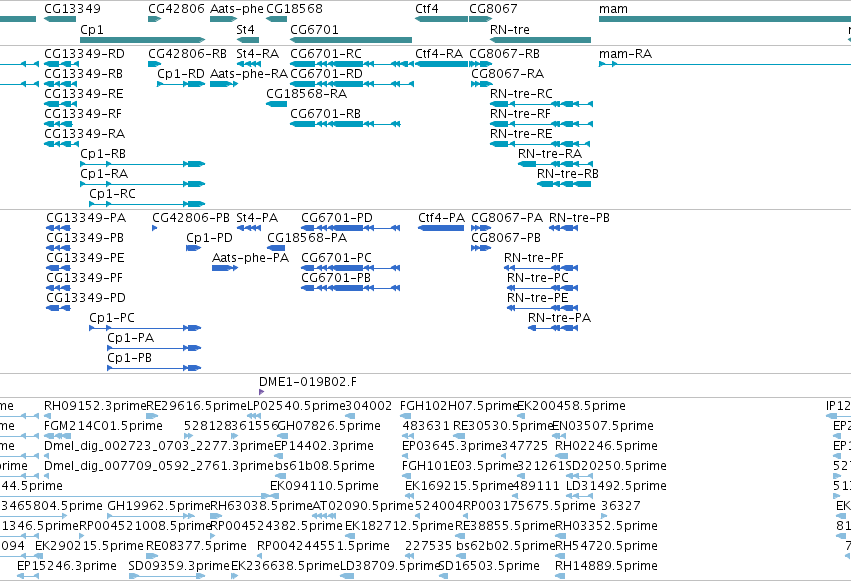Screen dimensions: 851x581
Task: Select the CG13349 gene label in top track
Action: click(x=72, y=9)
